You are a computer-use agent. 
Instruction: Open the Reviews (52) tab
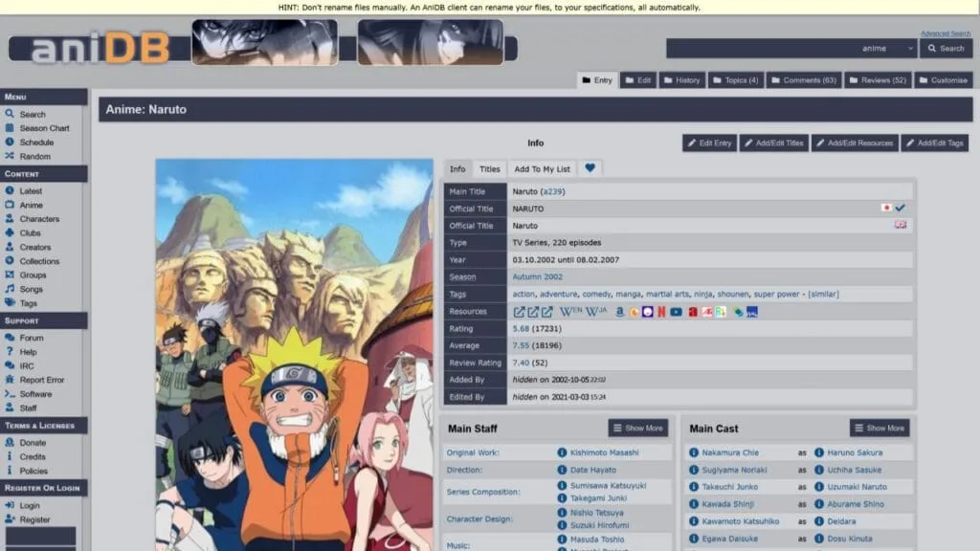[878, 80]
